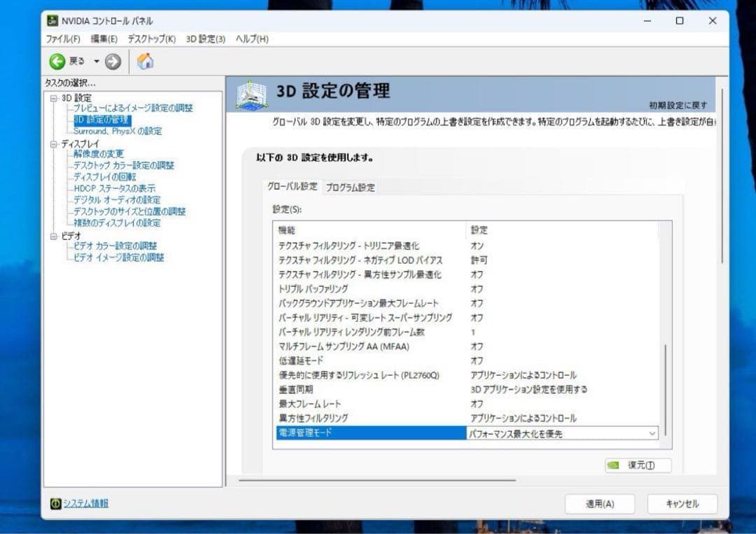
Task: Click the システム情報 icon at bottom left
Action: point(55,503)
